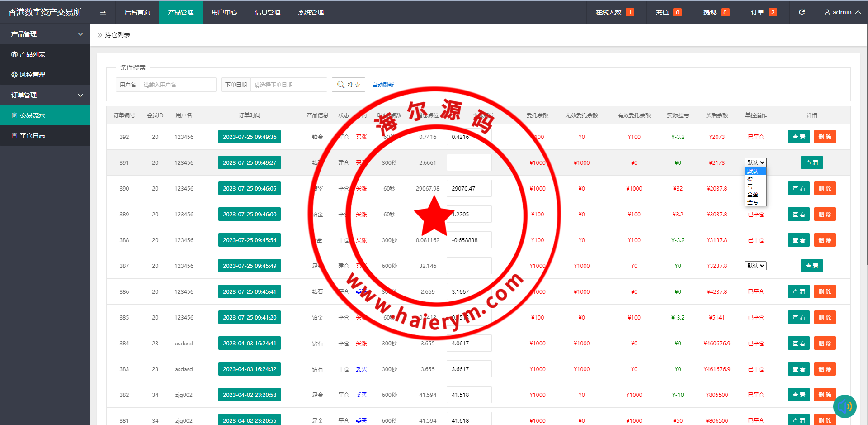Click the 搜索 search button

coord(349,85)
